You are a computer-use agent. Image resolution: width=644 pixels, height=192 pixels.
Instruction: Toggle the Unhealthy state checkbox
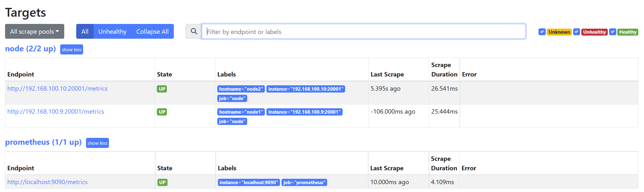click(577, 32)
